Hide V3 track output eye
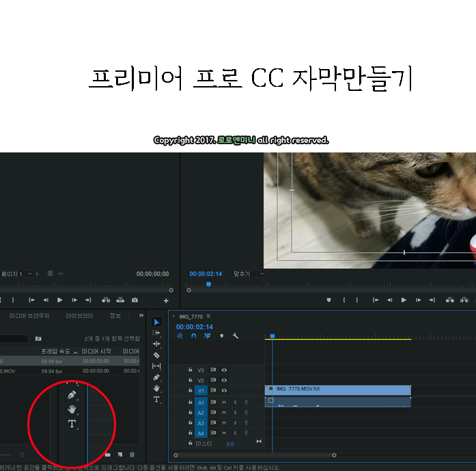 224,370
